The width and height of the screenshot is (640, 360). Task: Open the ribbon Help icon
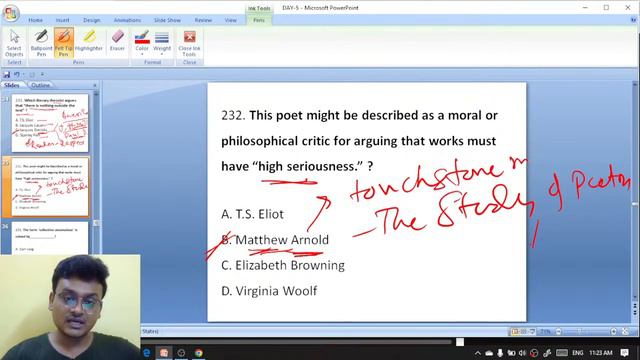click(x=633, y=20)
